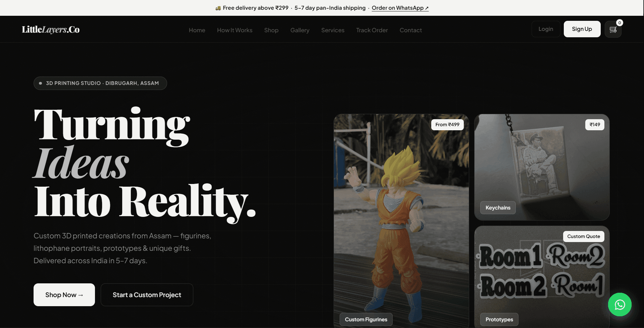The height and width of the screenshot is (328, 644).
Task: Open the shopping cart icon
Action: pyautogui.click(x=613, y=29)
